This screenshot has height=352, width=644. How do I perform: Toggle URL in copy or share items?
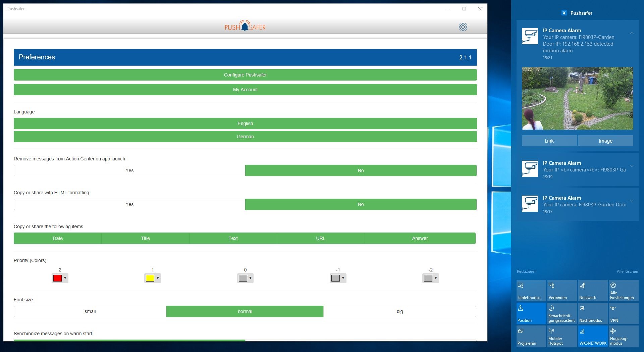[x=321, y=238]
